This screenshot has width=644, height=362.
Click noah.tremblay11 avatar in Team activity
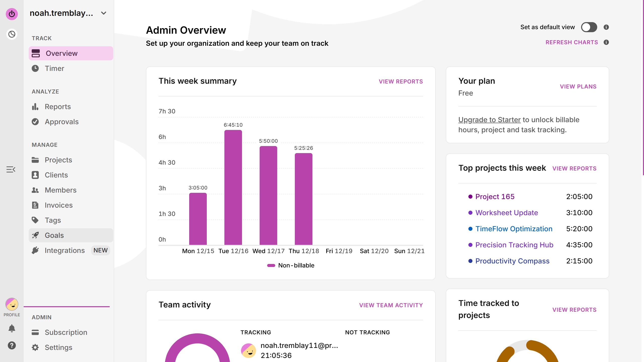pyautogui.click(x=249, y=350)
